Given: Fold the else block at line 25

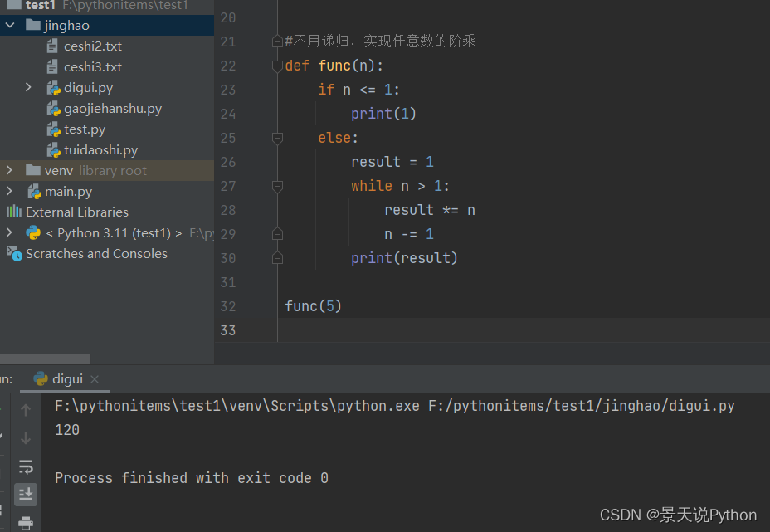Looking at the screenshot, I should click(277, 138).
